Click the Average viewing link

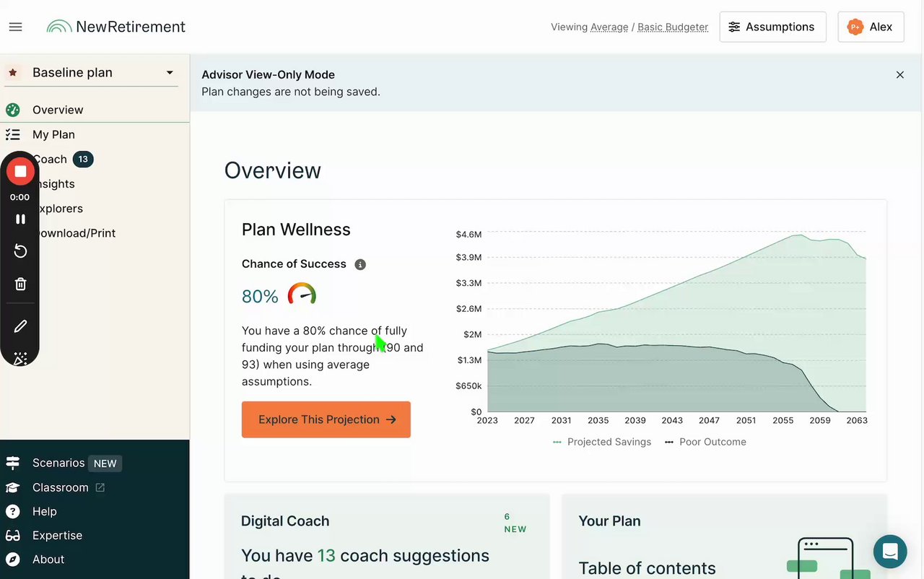click(609, 27)
